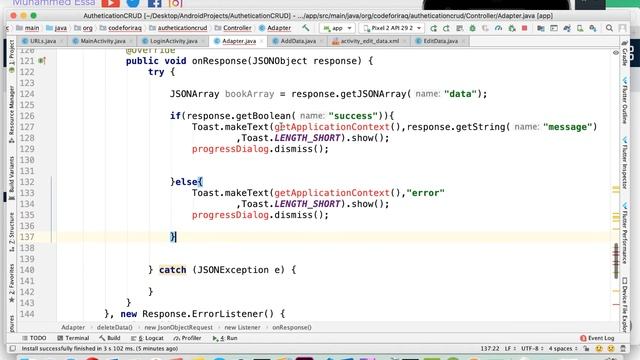Switch to the EditData.java tab

pyautogui.click(x=440, y=41)
